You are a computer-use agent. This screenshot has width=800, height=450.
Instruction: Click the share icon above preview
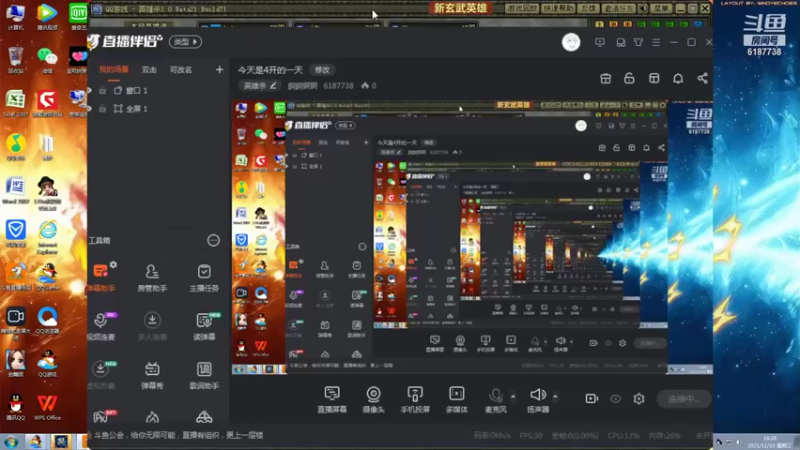click(x=703, y=78)
